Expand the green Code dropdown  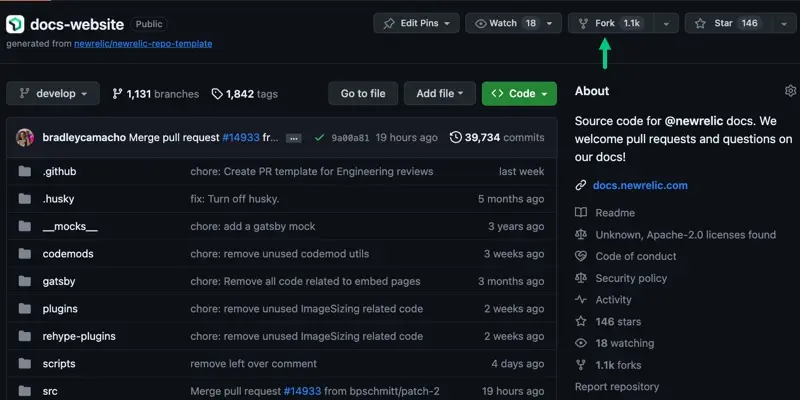[x=519, y=94]
